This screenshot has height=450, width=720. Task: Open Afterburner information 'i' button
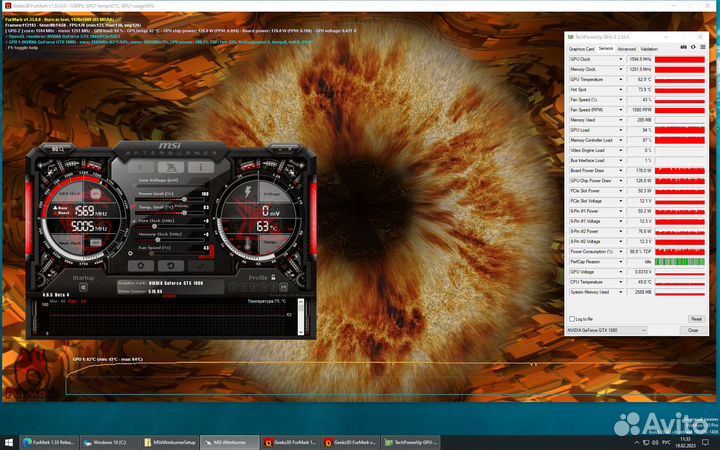point(200,167)
